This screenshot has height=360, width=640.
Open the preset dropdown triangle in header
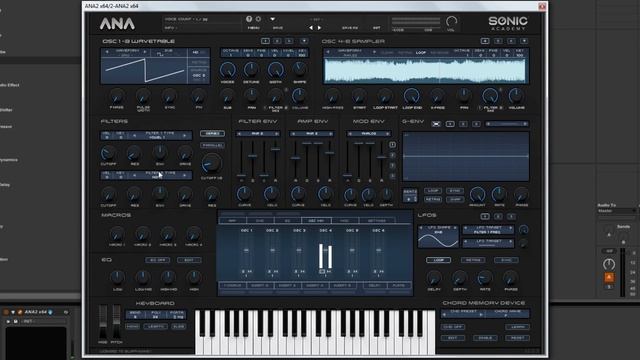click(x=272, y=19)
